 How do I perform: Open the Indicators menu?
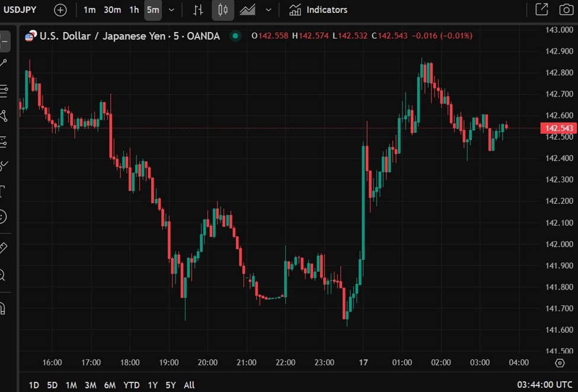(318, 10)
